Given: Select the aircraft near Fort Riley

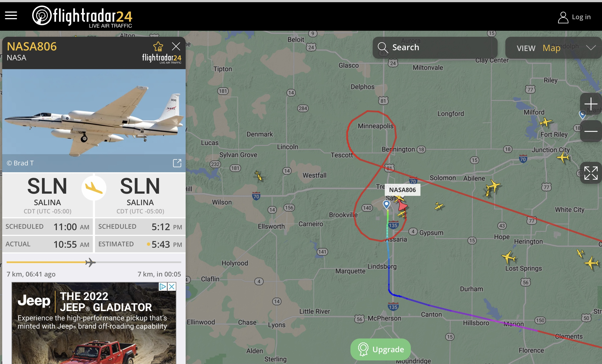Looking at the screenshot, I should 546,122.
